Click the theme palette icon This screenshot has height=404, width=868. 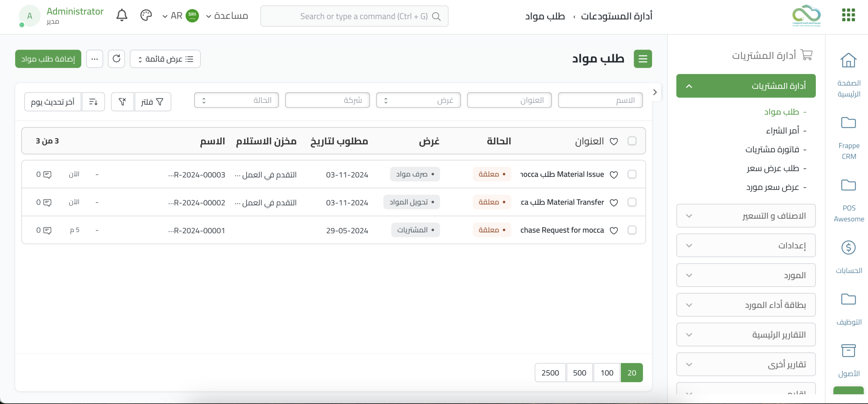[146, 16]
